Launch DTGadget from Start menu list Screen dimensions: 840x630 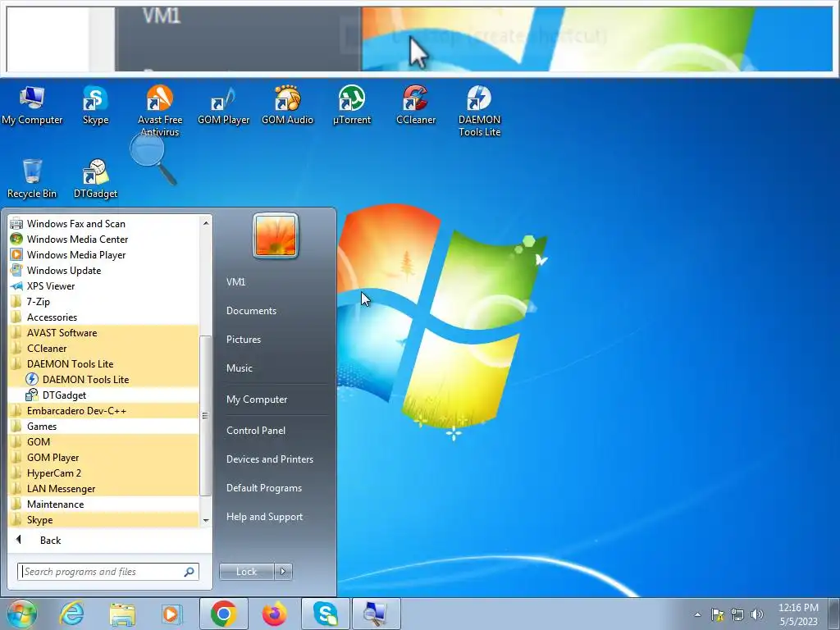pyautogui.click(x=104, y=395)
